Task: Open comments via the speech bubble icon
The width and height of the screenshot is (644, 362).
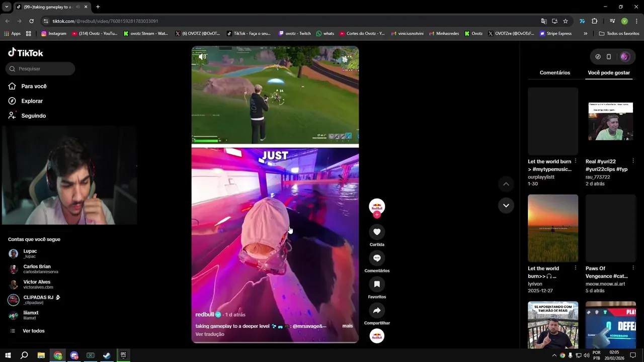Action: (x=377, y=258)
